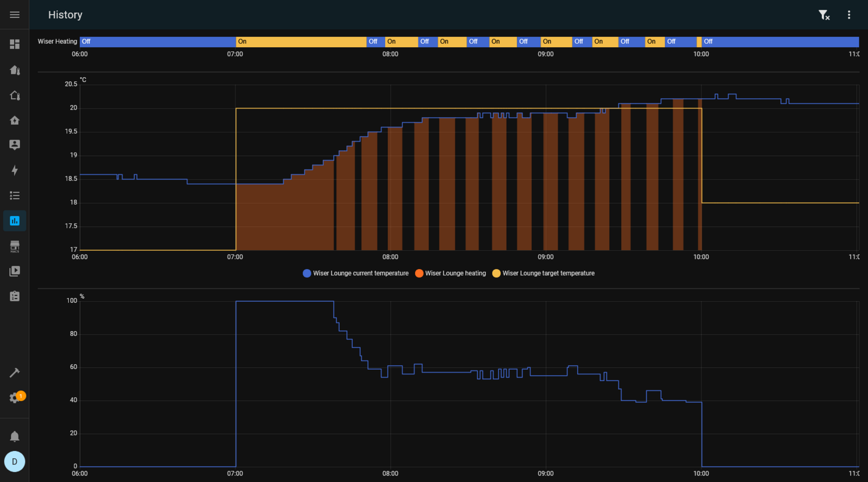This screenshot has width=868, height=482.
Task: Click the first Off segment in Wiser Heating timeline
Action: click(x=157, y=42)
